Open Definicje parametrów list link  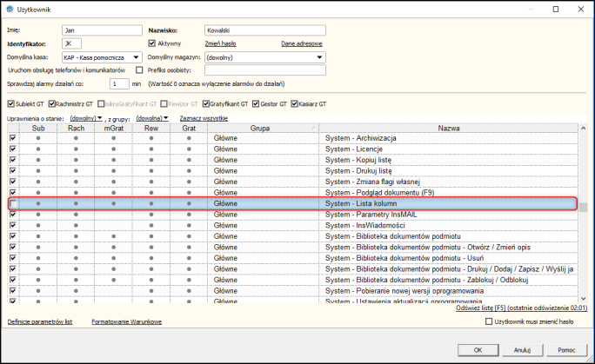[x=40, y=321]
